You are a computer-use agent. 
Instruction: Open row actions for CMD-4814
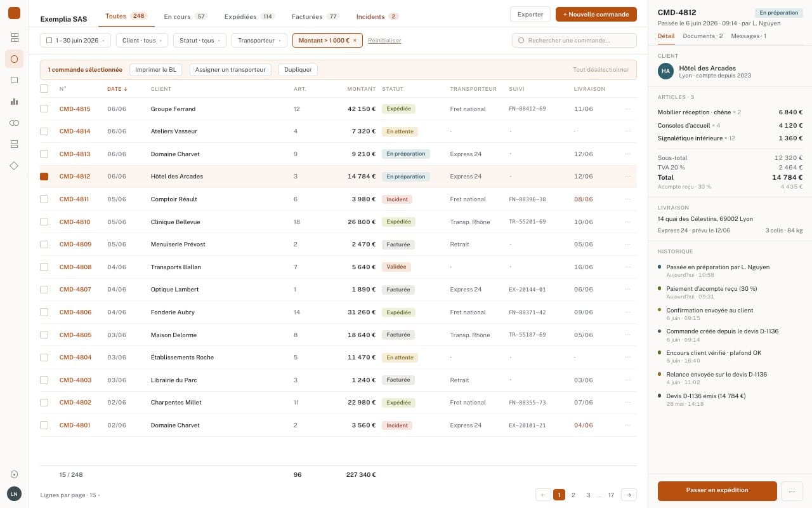628,131
